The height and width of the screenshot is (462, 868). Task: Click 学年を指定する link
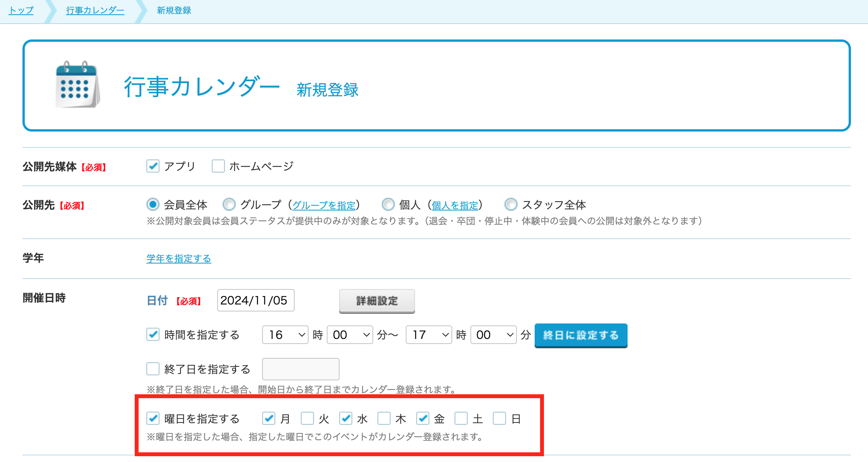click(179, 258)
